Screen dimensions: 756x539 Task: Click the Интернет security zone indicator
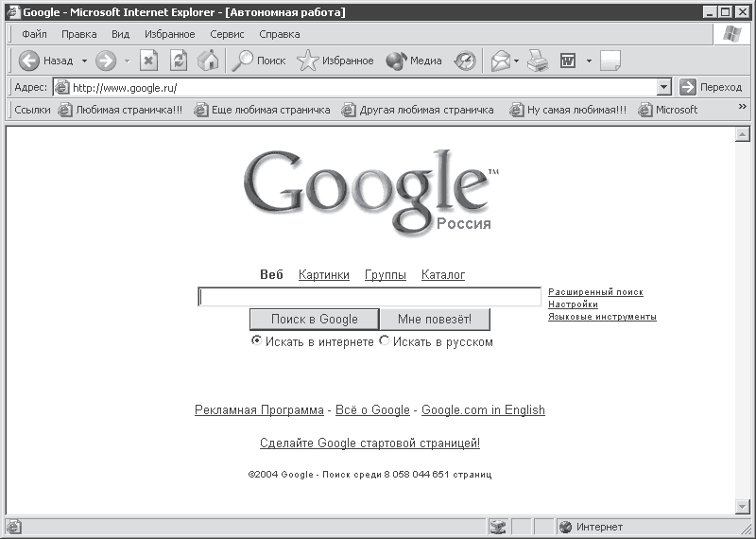(x=593, y=527)
